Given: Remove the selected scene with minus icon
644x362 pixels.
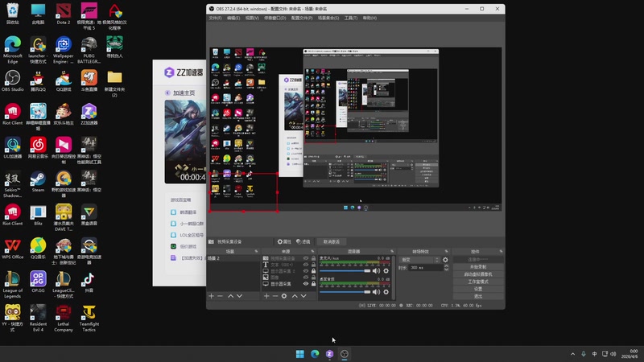Looking at the screenshot, I should click(220, 296).
